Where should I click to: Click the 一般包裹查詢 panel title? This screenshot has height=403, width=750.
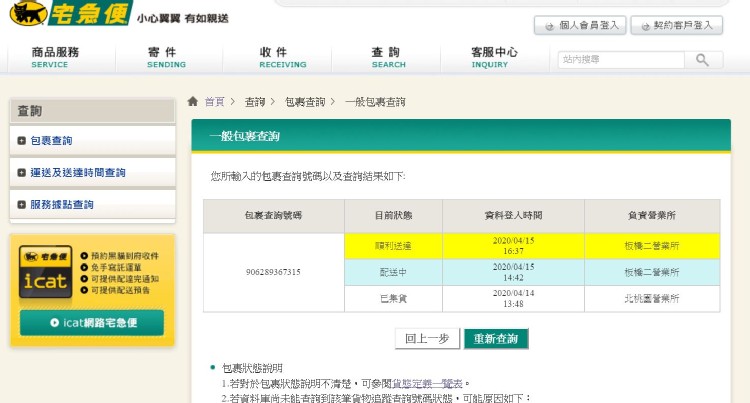tap(244, 136)
